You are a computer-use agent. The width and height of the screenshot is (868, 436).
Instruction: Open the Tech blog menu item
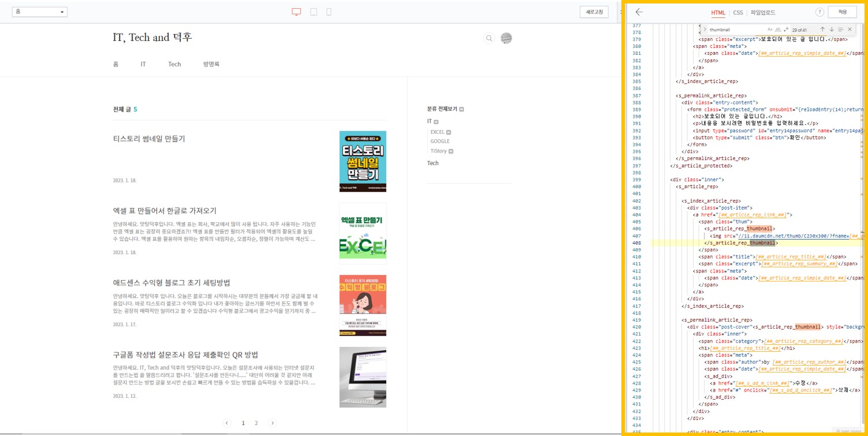tap(174, 64)
